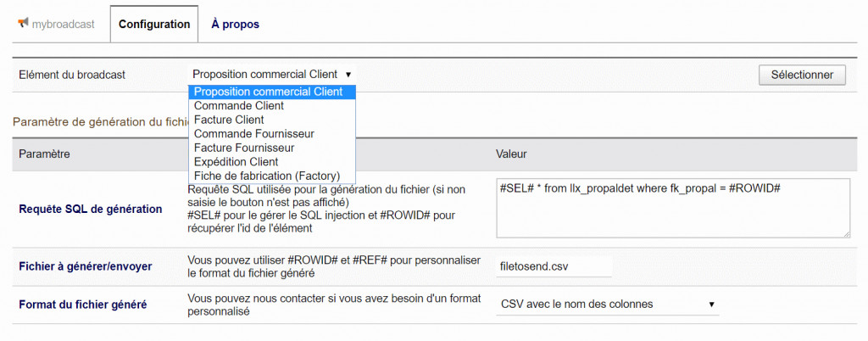Click the Valeur column header
The height and width of the screenshot is (341, 868).
pyautogui.click(x=511, y=154)
